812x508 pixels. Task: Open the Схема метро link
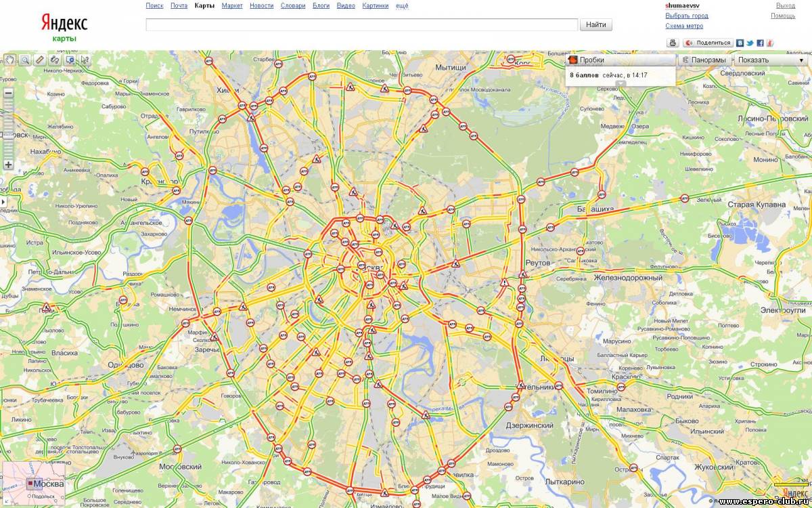tap(684, 26)
